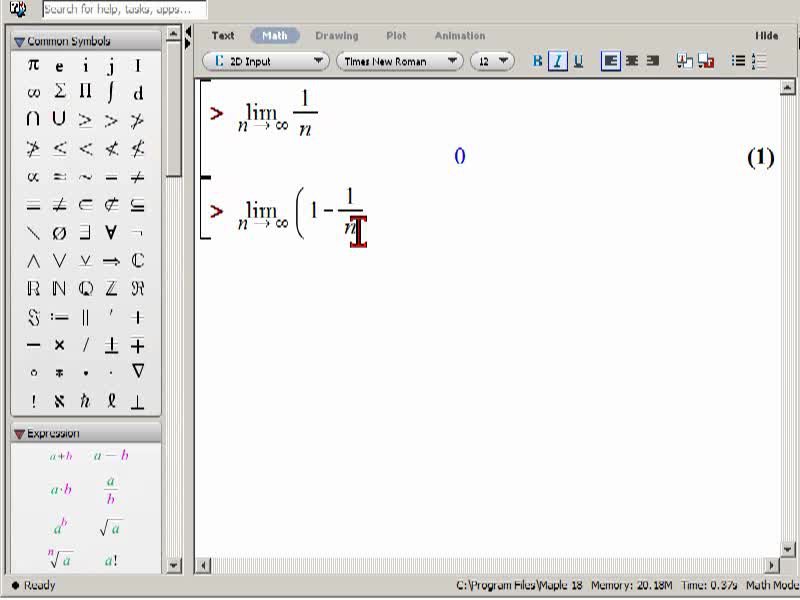The width and height of the screenshot is (800, 600).
Task: Toggle italic formatting
Action: coord(558,61)
